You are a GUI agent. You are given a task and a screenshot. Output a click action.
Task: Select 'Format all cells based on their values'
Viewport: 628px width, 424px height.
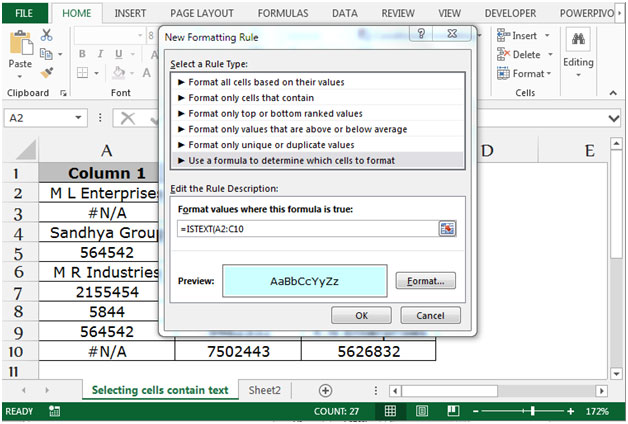317,82
